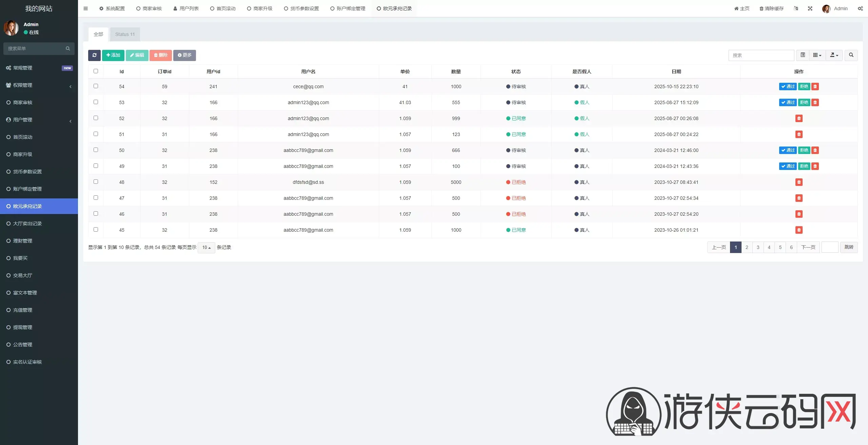
Task: Go to page 3 in pagination
Action: 758,247
